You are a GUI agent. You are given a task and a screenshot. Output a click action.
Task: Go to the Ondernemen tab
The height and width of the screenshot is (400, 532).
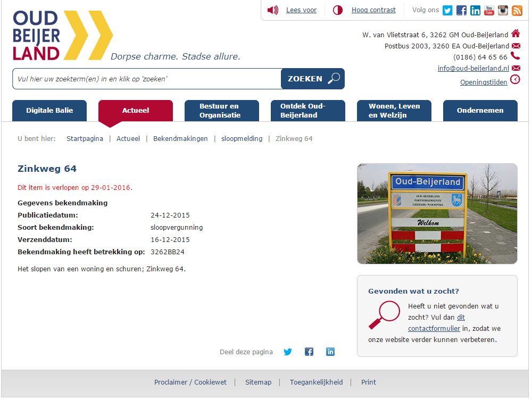click(480, 111)
